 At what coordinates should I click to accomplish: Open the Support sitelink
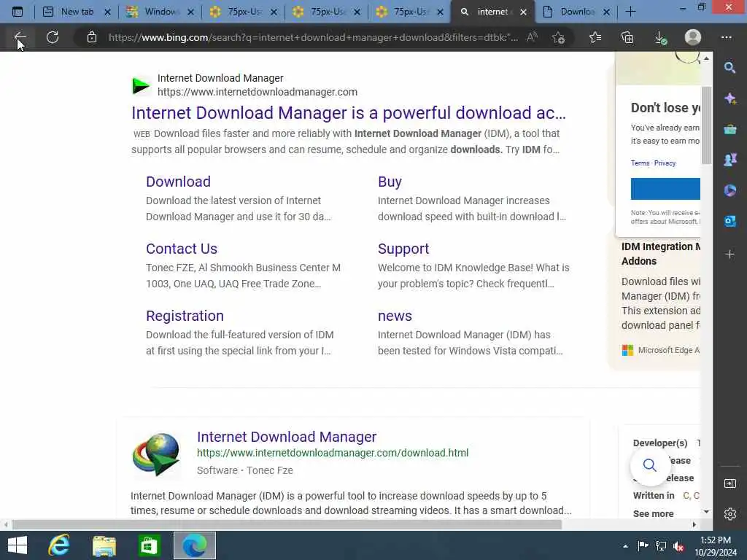pyautogui.click(x=403, y=249)
